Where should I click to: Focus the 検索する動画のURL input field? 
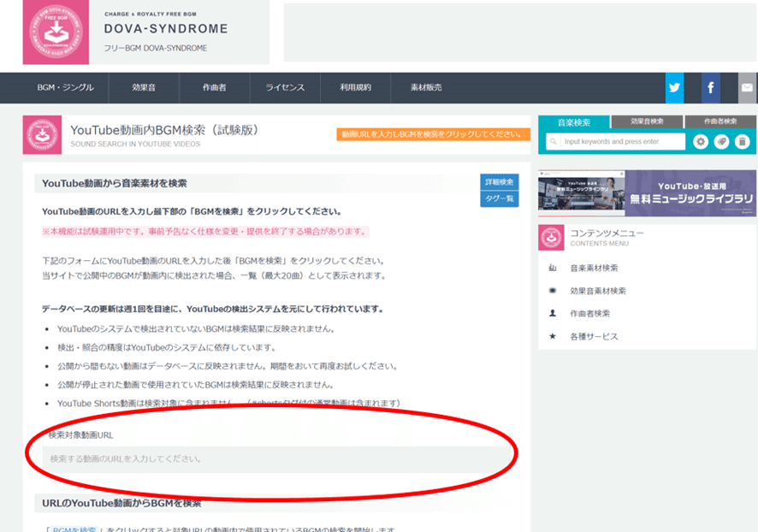pyautogui.click(x=278, y=459)
